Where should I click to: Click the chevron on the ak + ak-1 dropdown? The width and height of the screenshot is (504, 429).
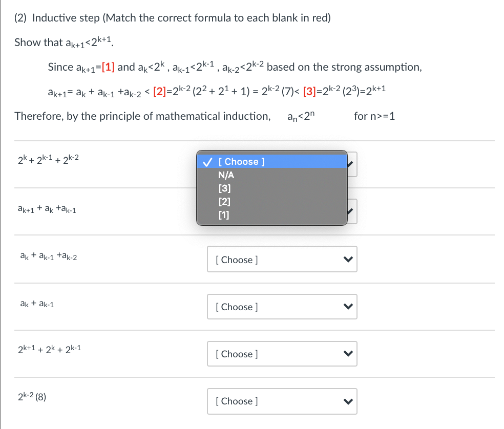pyautogui.click(x=349, y=306)
